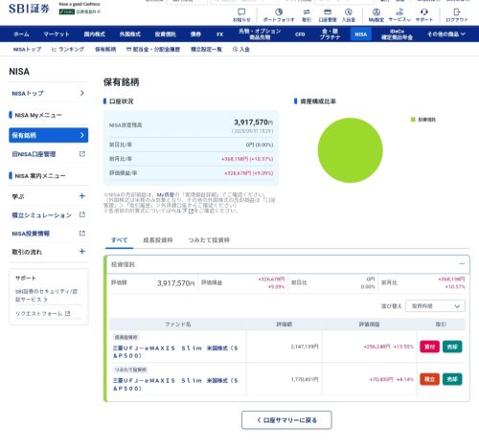Screen dimensions: 479x448
Task: Open 保有銘柄 in the sub-navigation
Action: point(105,49)
